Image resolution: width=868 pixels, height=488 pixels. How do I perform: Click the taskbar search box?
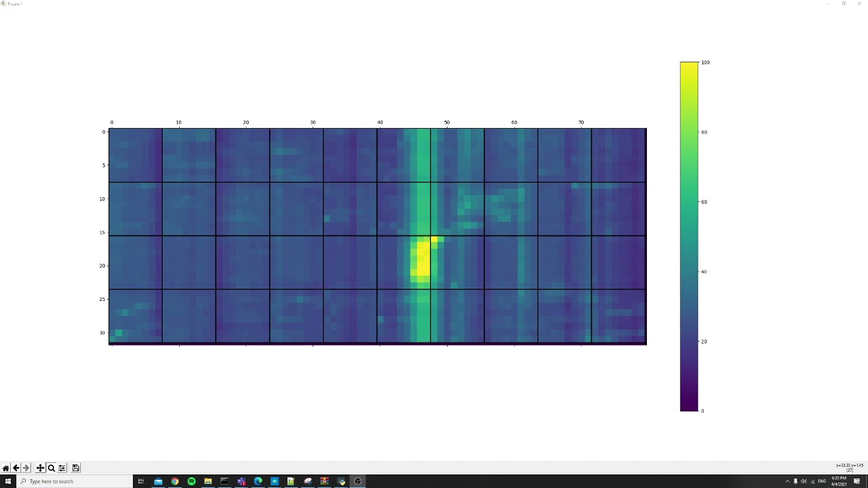75,481
